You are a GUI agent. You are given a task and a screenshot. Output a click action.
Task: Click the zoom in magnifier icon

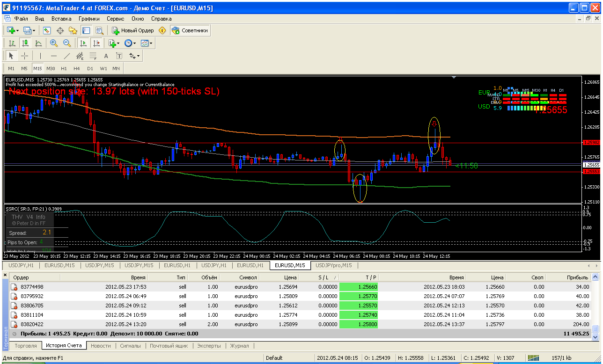point(54,43)
